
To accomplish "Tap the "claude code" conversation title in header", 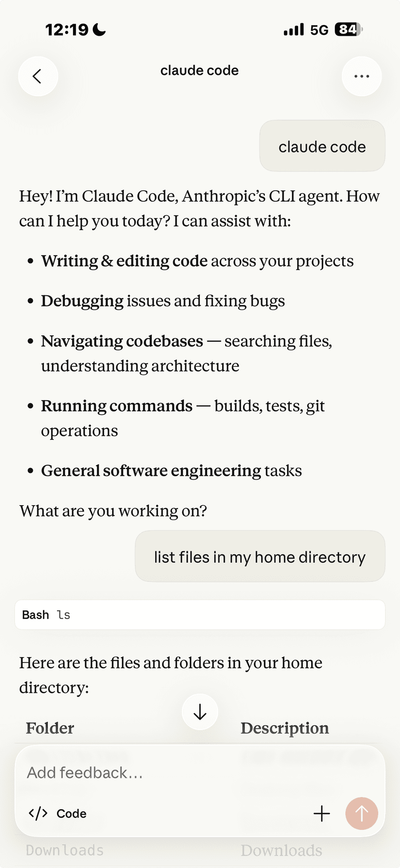I will point(200,70).
